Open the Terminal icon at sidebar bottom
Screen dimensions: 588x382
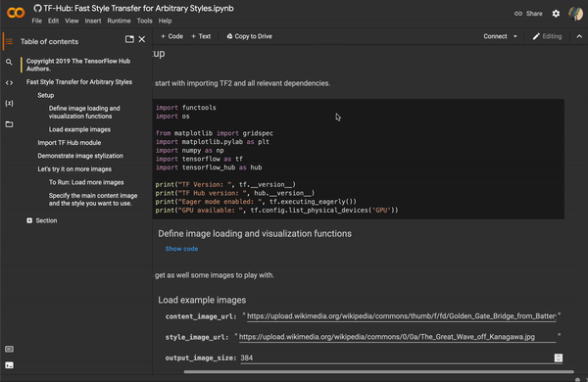click(x=9, y=365)
